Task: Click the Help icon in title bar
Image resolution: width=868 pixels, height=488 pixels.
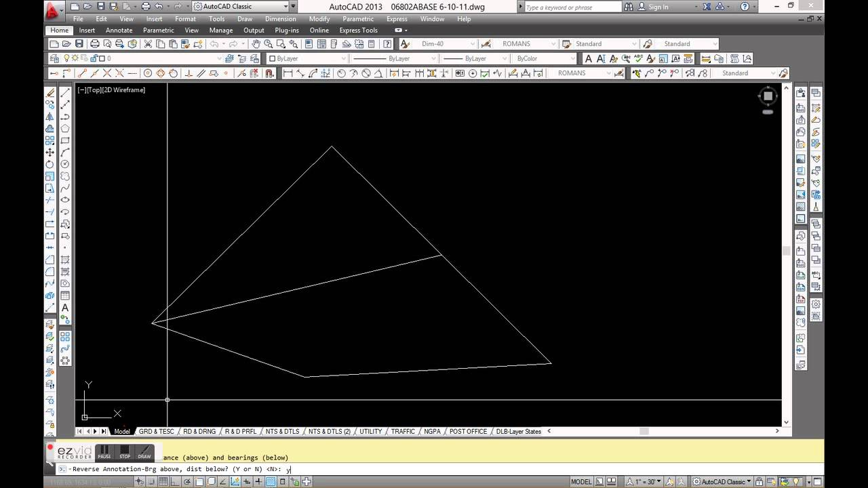Action: point(745,7)
